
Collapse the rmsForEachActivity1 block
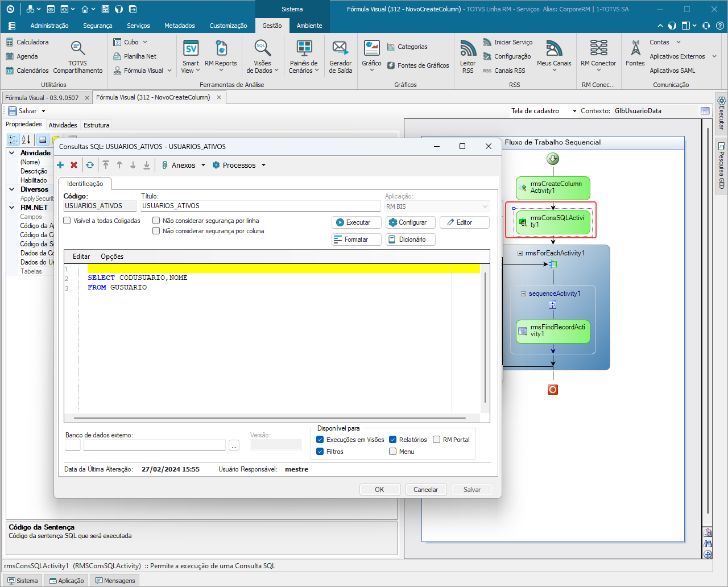point(520,253)
